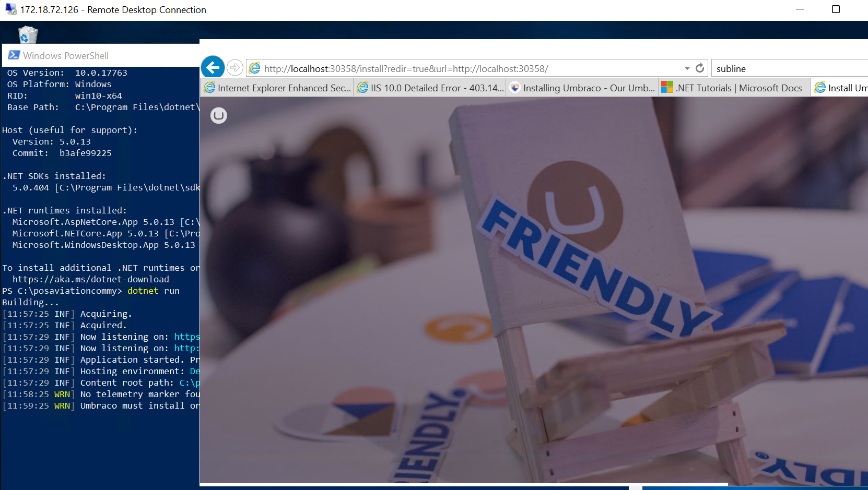This screenshot has height=490, width=868.
Task: Click 'Content root path' log line in PowerShell
Action: 101,383
